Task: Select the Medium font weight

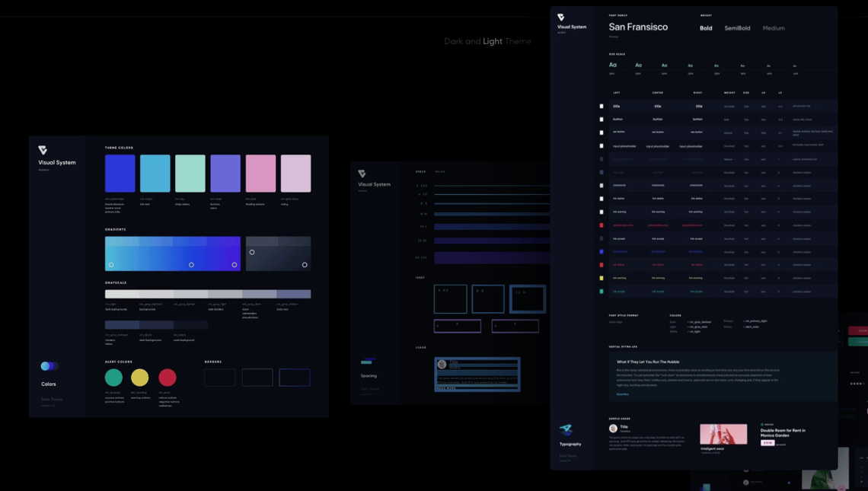Action: point(774,28)
